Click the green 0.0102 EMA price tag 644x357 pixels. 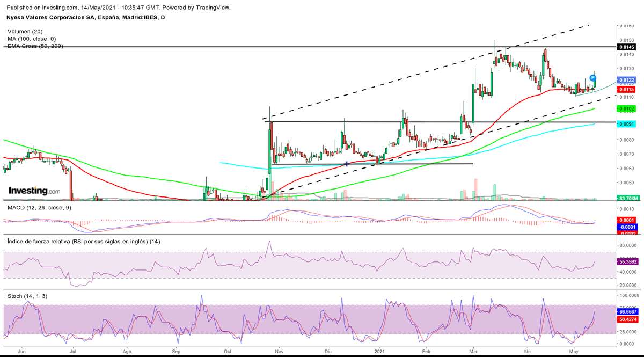(x=627, y=108)
